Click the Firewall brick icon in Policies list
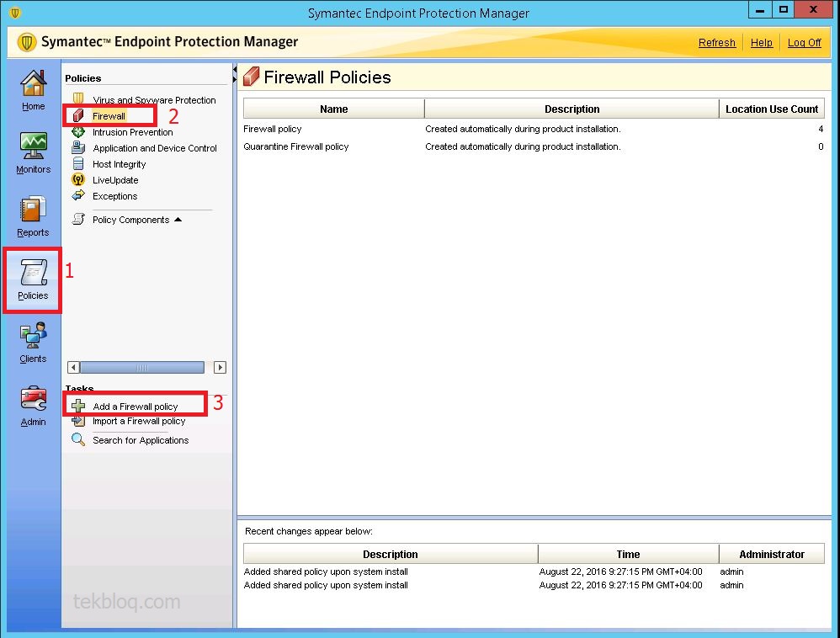 pyautogui.click(x=78, y=115)
